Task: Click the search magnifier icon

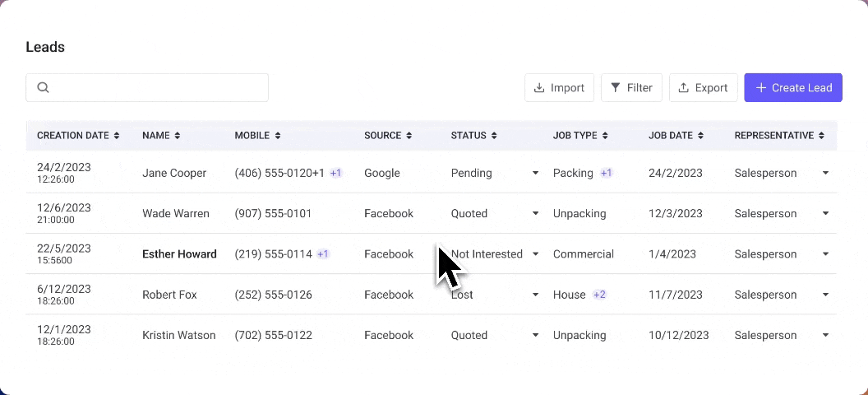Action: click(44, 88)
